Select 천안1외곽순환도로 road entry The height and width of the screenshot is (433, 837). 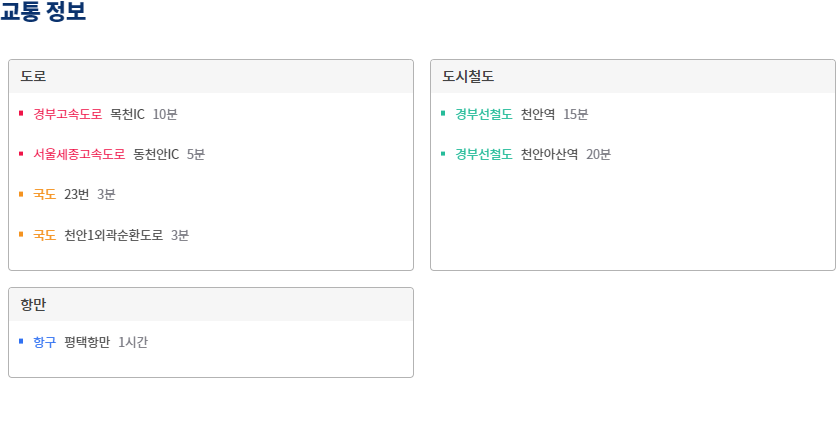tap(114, 235)
